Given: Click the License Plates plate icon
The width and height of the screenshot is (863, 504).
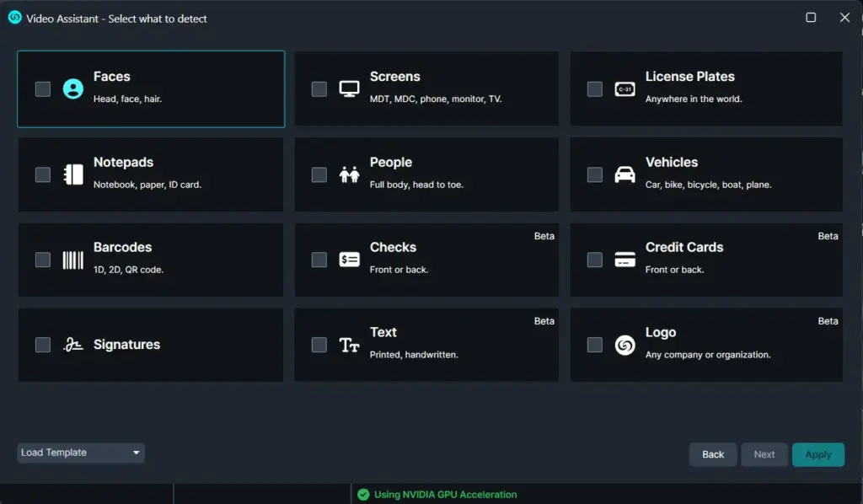Looking at the screenshot, I should 624,88.
